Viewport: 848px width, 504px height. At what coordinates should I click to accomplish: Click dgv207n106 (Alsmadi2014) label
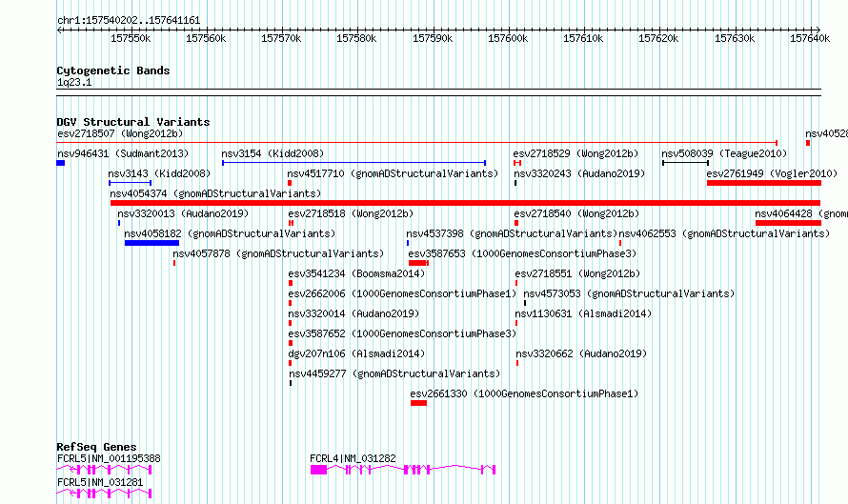click(356, 353)
